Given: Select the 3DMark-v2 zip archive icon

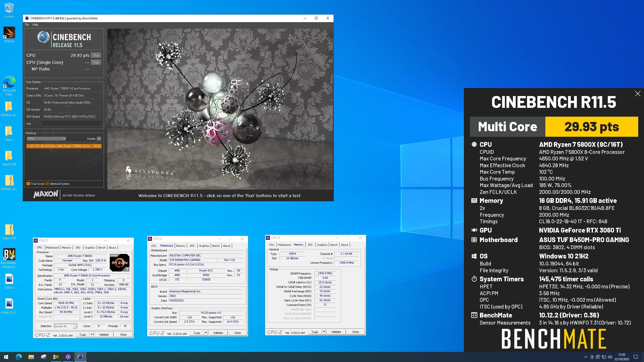Looking at the screenshot, I should (9, 183).
